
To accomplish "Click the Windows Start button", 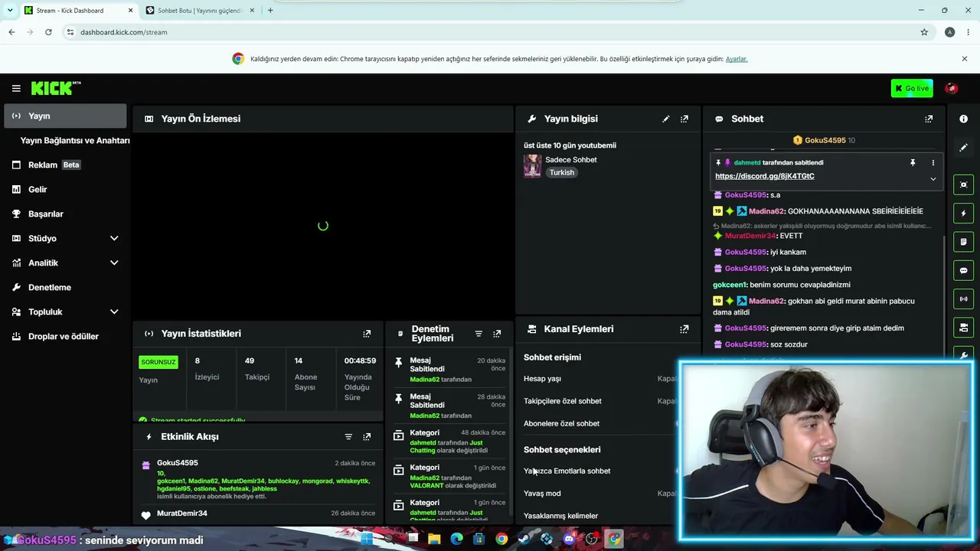I will click(367, 540).
